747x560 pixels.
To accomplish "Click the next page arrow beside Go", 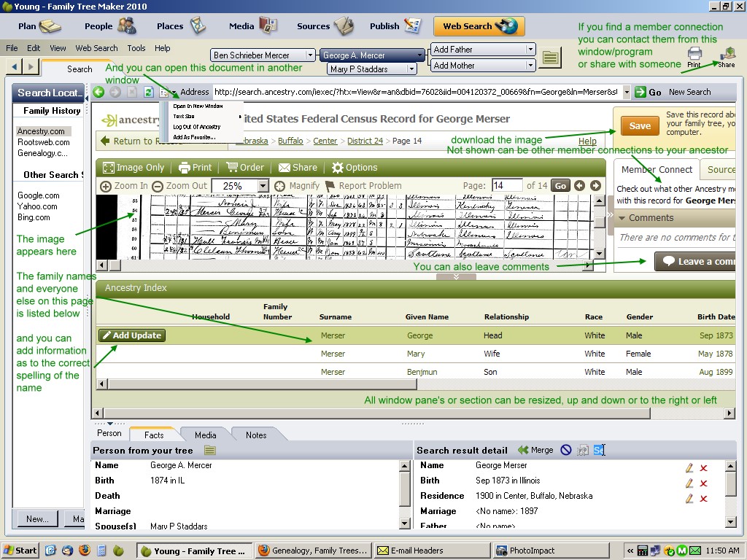I will (595, 186).
